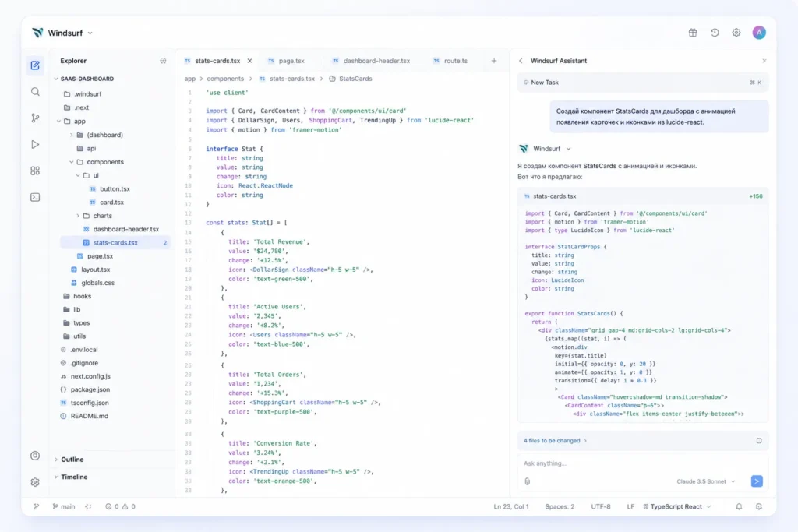This screenshot has width=798, height=532.
Task: Click the Spaces: 2 status bar entry
Action: (560, 506)
